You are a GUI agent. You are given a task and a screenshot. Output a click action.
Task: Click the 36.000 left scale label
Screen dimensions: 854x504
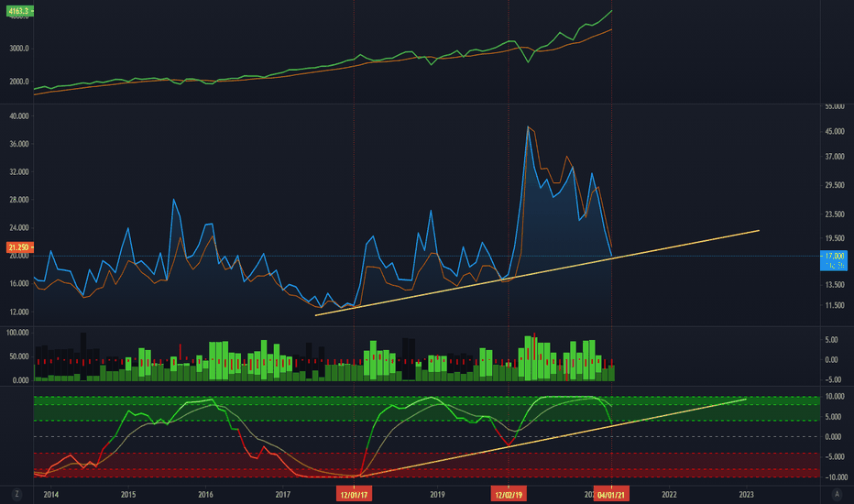click(19, 145)
